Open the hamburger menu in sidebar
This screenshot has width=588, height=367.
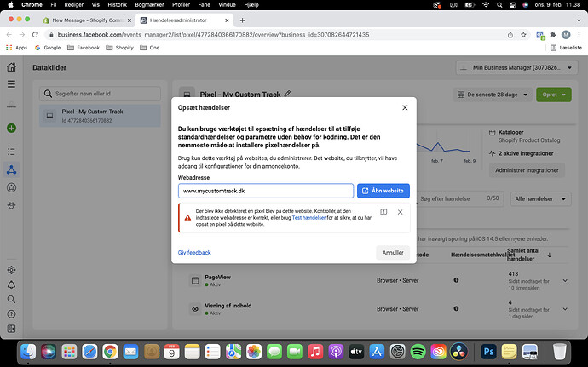12,84
